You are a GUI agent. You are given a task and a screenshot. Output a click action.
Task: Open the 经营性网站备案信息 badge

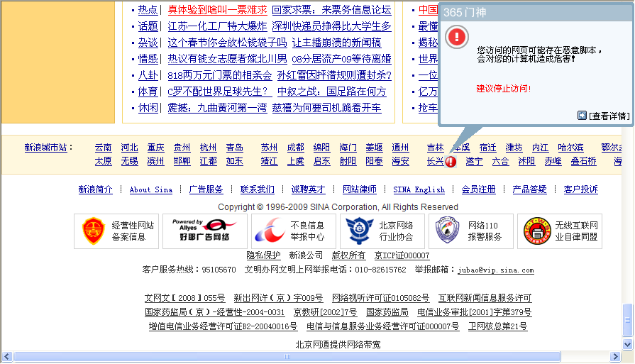(116, 231)
